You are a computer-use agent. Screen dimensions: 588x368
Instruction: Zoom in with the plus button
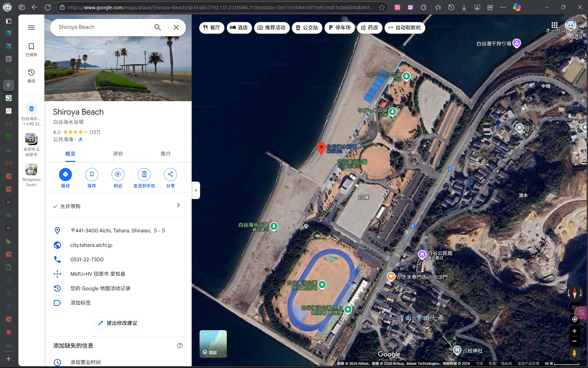tap(574, 331)
